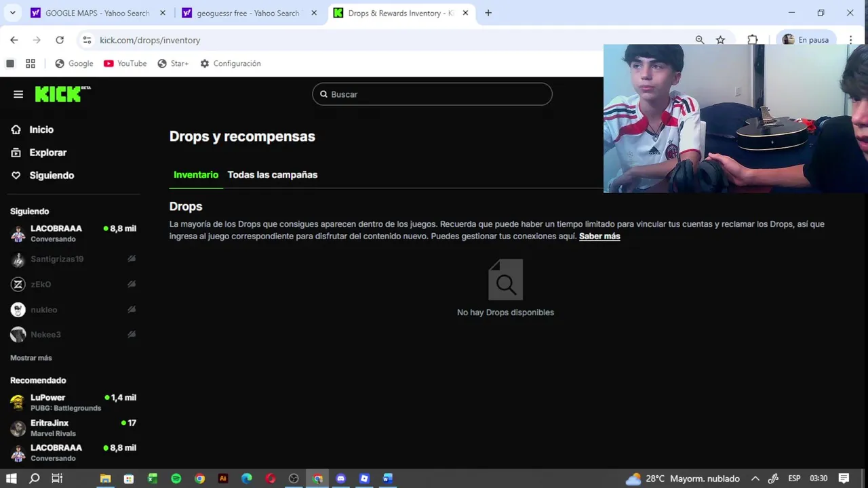Open the weather widget showing 28°C
This screenshot has height=488, width=868.
tap(682, 479)
